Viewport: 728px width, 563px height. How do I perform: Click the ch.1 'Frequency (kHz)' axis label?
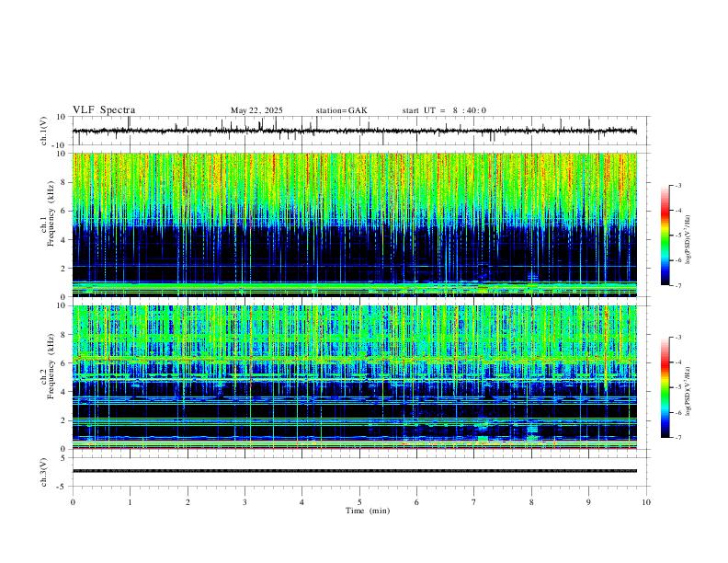pyautogui.click(x=51, y=214)
